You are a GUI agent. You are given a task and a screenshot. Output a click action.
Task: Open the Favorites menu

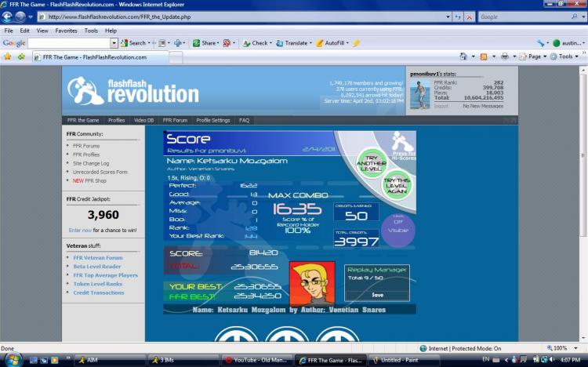(x=66, y=31)
